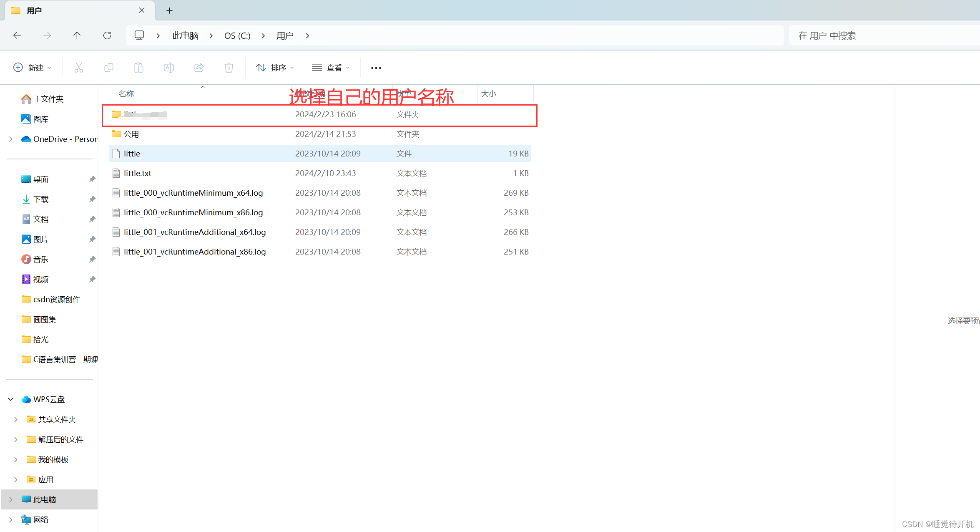Click the pin icon beside 图片

point(92,239)
